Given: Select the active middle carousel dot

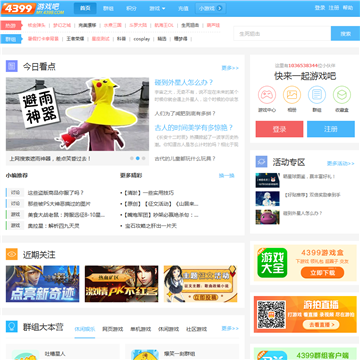Looking at the screenshot, I should (x=138, y=158).
